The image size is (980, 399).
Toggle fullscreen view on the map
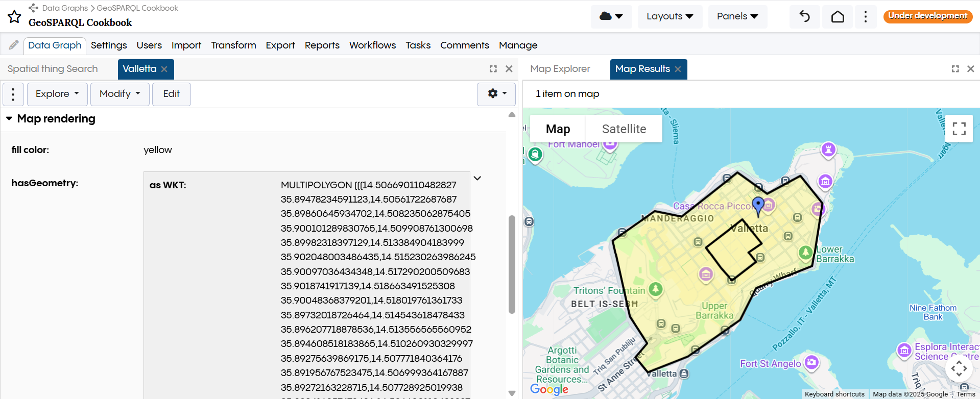(959, 129)
